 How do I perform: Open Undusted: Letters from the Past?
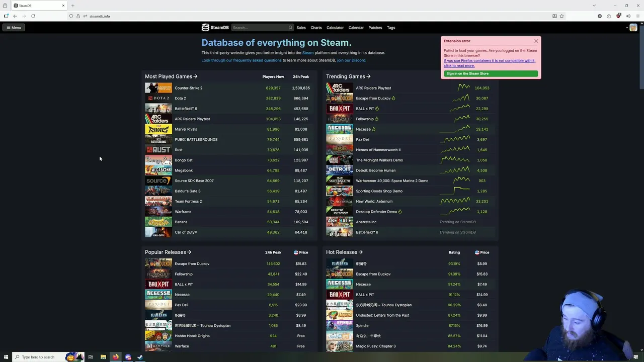tap(382, 315)
